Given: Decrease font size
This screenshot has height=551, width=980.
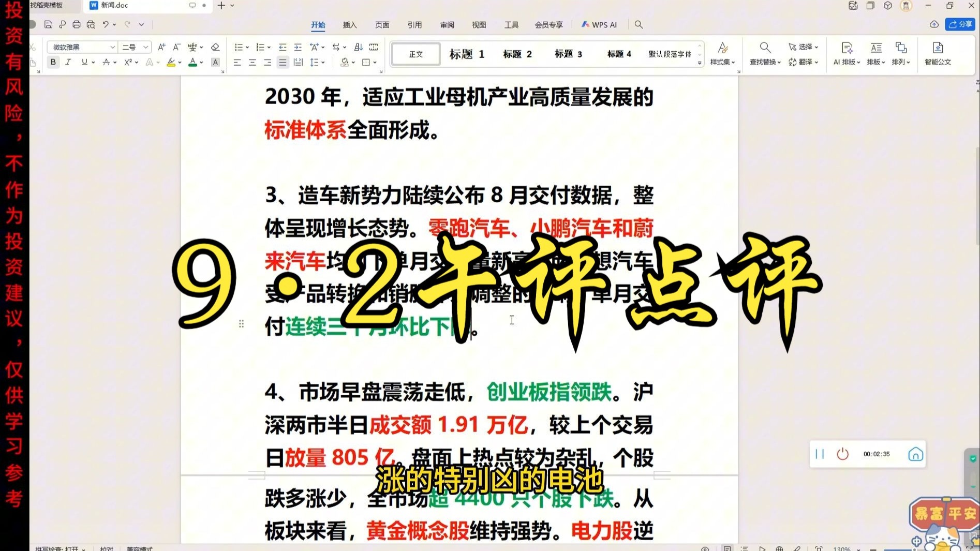Looking at the screenshot, I should point(176,47).
